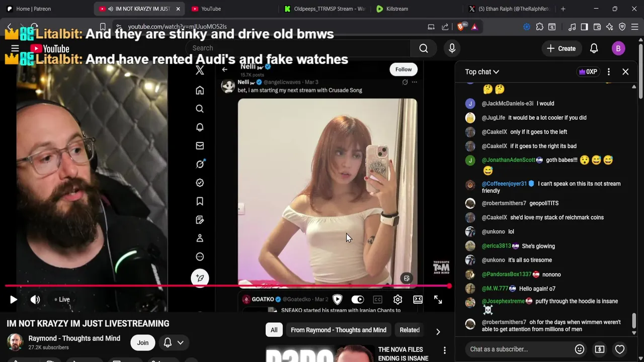Open the NOVA FILES video thumbnail
This screenshot has height=362, width=644.
(x=319, y=353)
